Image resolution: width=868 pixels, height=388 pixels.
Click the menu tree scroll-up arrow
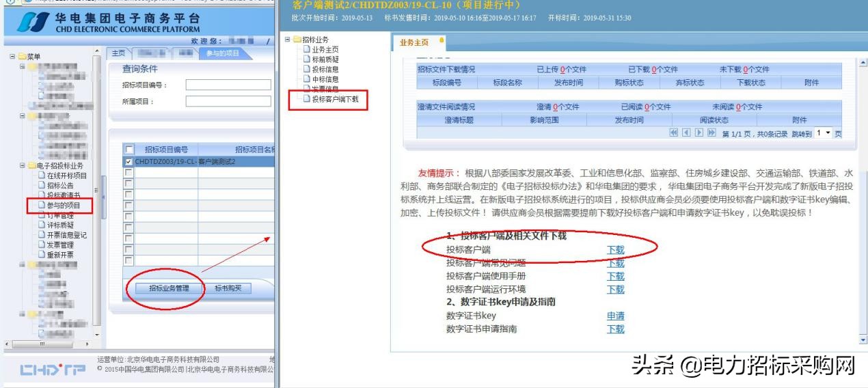97,52
